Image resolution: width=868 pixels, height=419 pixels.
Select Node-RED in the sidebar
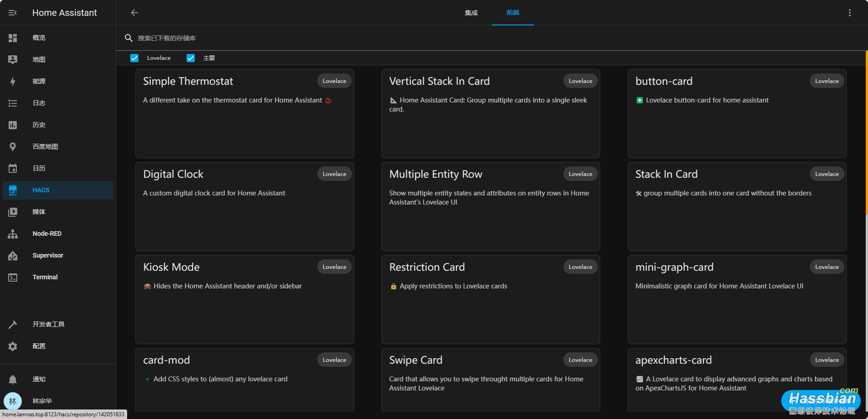(58, 234)
